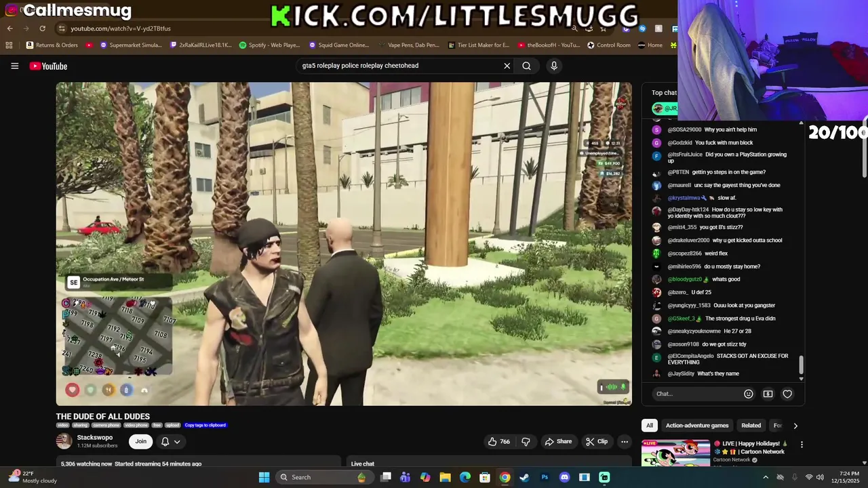Show next recommendation chips arrow

pos(795,426)
